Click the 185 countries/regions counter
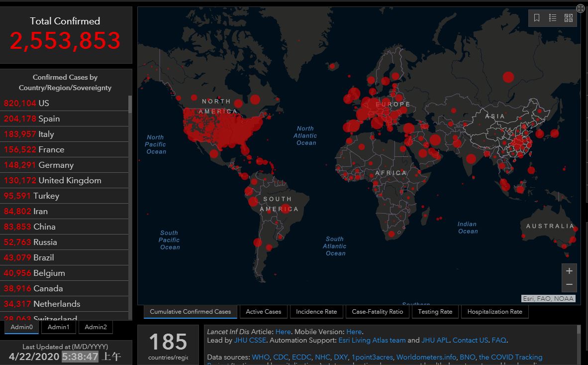The image size is (588, 365). click(168, 346)
